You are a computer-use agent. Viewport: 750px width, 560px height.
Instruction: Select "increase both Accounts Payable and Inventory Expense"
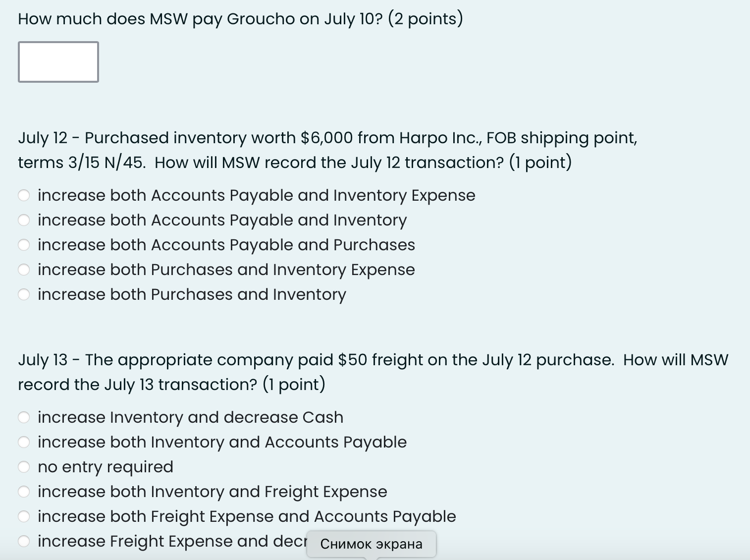(x=24, y=195)
